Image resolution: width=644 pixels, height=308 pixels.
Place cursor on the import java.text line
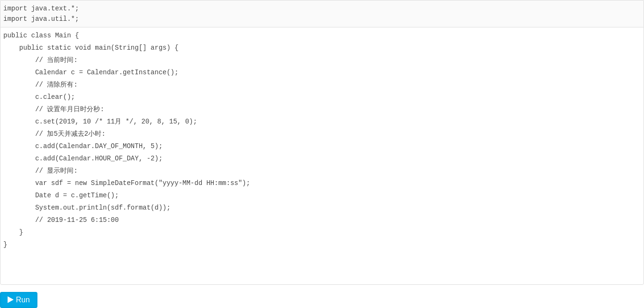40,8
